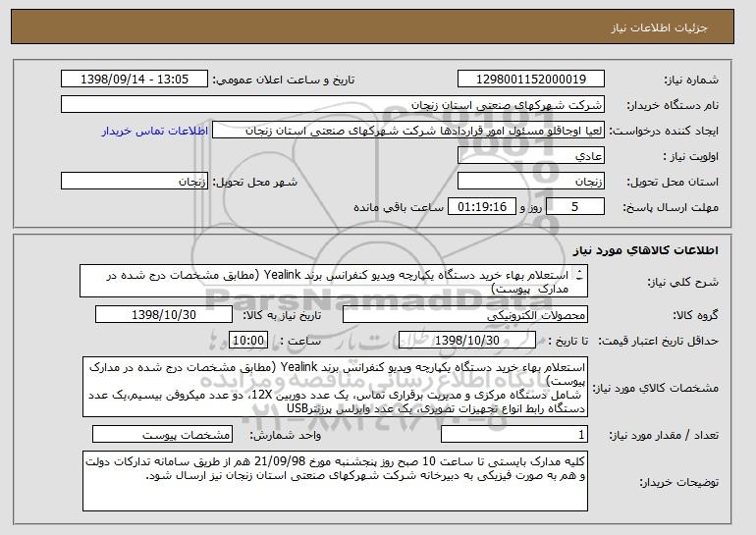Click the text ساعت باقی مانده
Screen dimensions: 756x535
click(x=399, y=208)
